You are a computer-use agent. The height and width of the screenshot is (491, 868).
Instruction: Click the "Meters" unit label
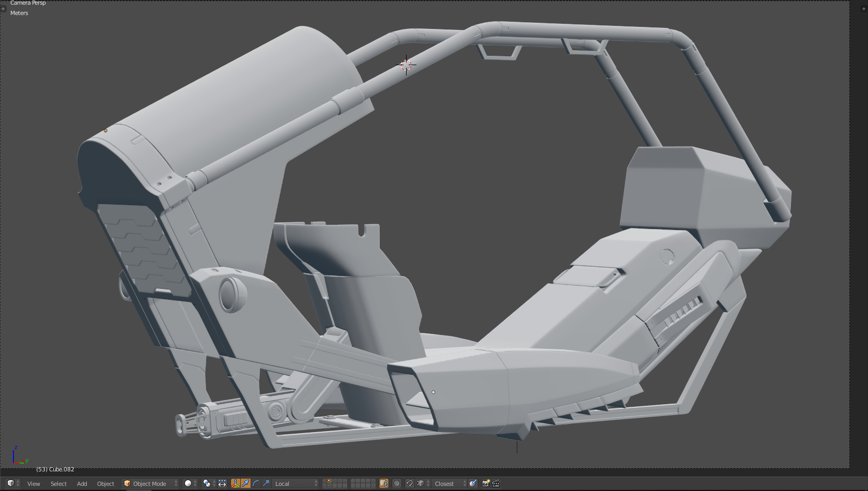coord(19,13)
